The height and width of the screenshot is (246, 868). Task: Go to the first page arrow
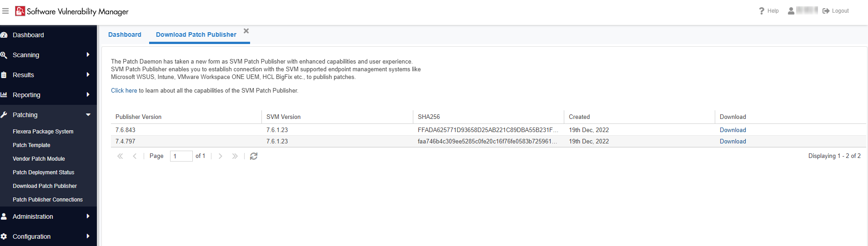pos(120,156)
